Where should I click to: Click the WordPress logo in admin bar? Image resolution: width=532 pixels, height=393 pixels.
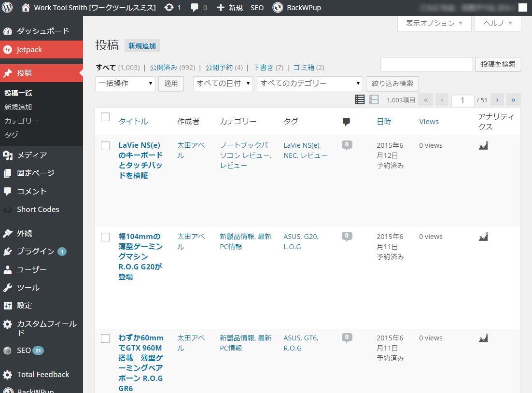click(7, 7)
